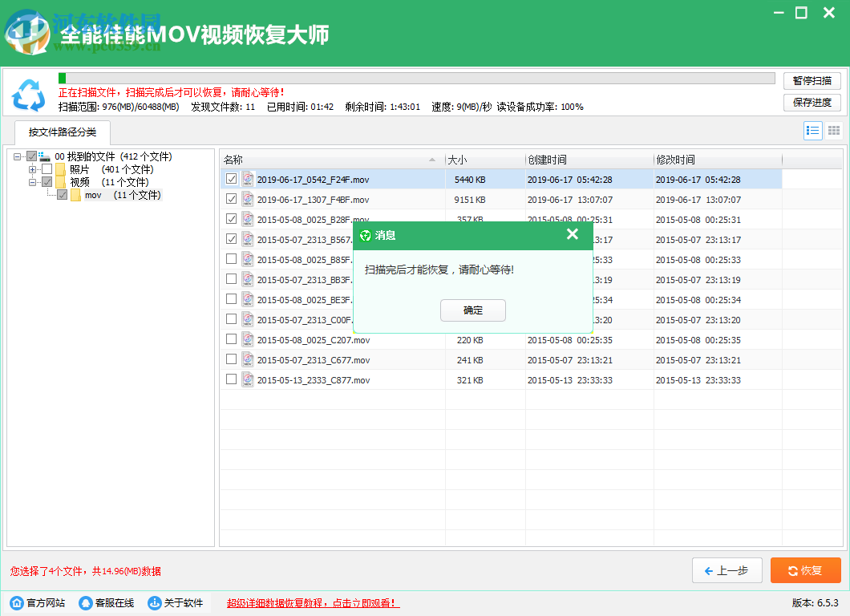Expand the 照片 folder node
Screen dimensions: 850x616
(32, 169)
